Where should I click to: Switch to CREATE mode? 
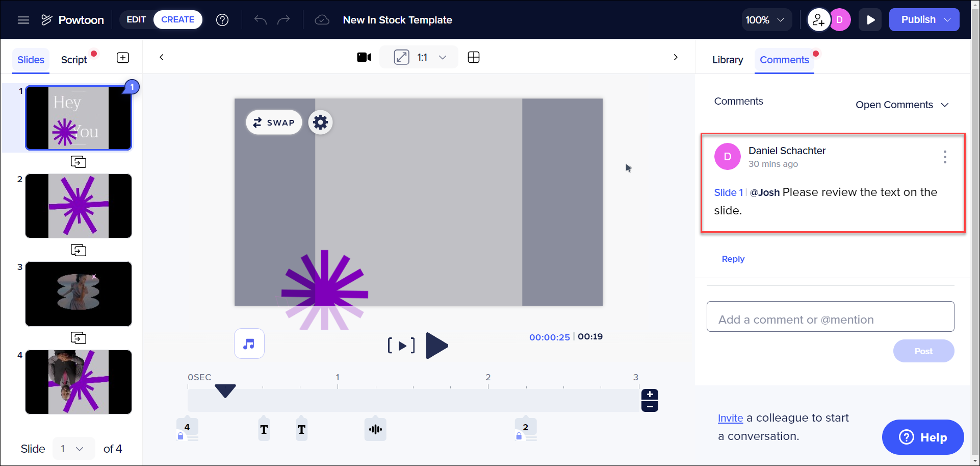point(177,20)
